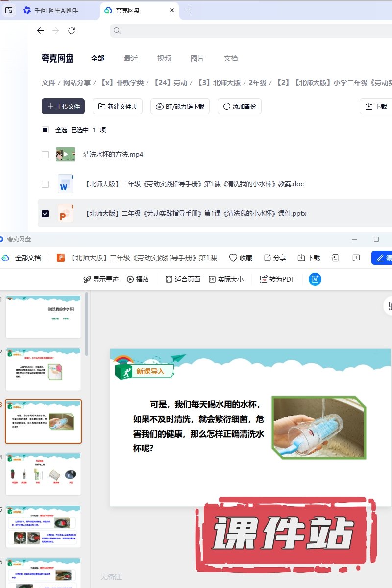Click 新建文件夹 new folder button
Screen dimensions: 392x588
(x=118, y=106)
